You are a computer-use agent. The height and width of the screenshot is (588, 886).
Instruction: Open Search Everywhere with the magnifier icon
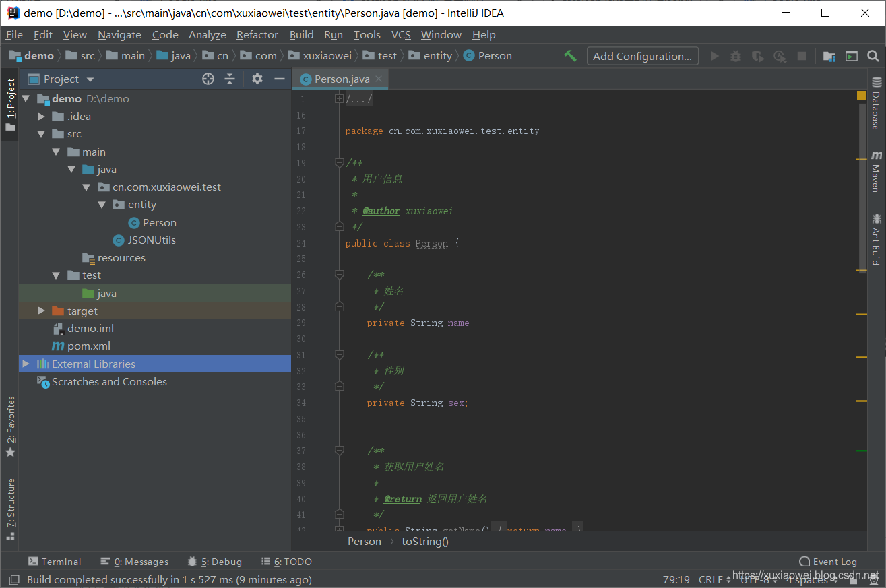873,56
